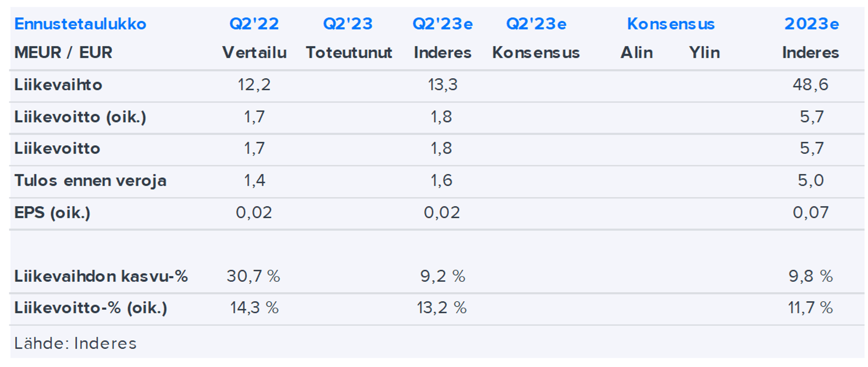
Task: Select the Alin subheader label
Action: tap(637, 52)
